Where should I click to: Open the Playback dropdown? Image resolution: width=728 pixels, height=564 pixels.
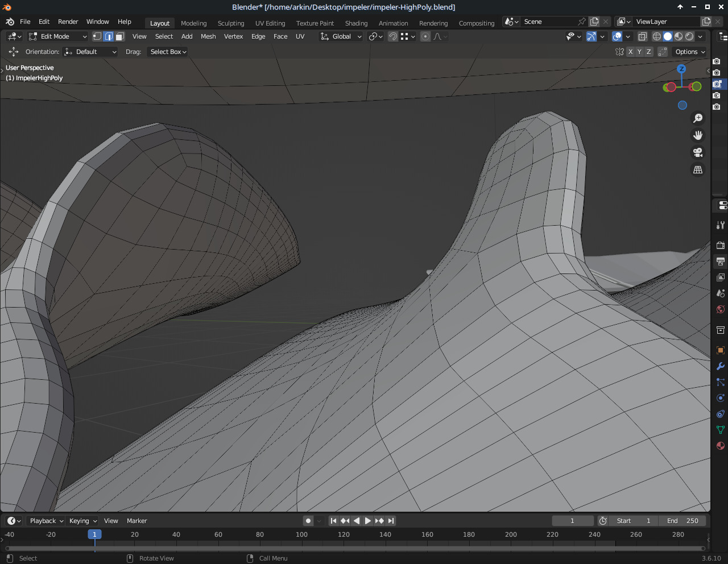46,521
